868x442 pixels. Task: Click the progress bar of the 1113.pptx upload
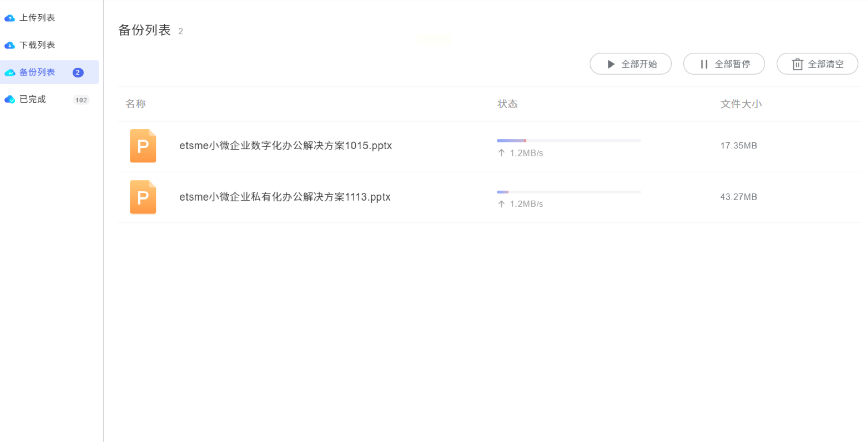569,192
